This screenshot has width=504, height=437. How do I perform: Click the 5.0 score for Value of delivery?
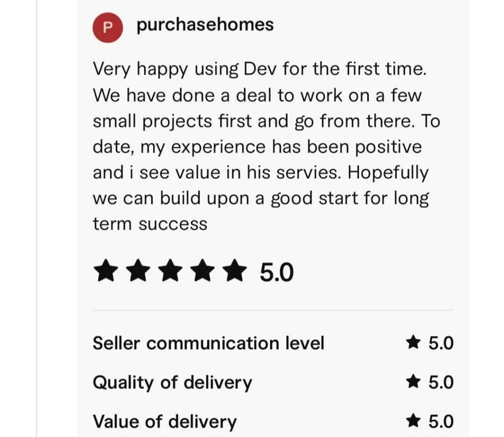[441, 422]
